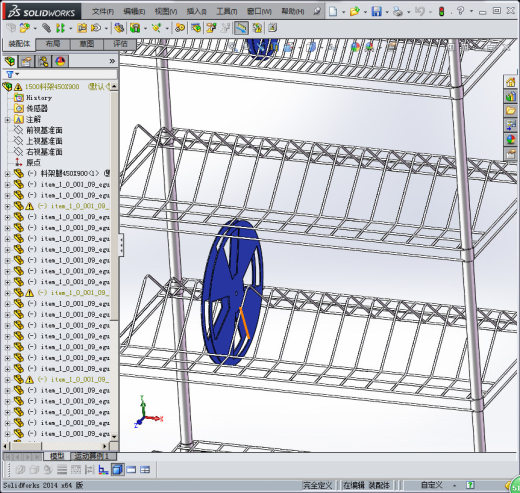Screen dimensions: 520x493
Task: Open the 文件(F) menu
Action: (x=103, y=12)
